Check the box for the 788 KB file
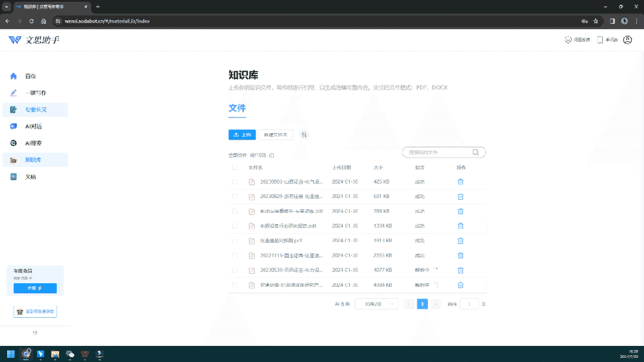This screenshot has height=362, width=644. (235, 211)
